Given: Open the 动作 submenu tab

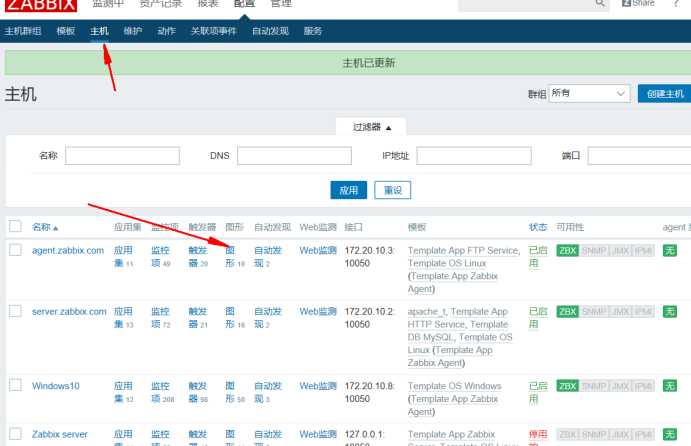Looking at the screenshot, I should [166, 31].
